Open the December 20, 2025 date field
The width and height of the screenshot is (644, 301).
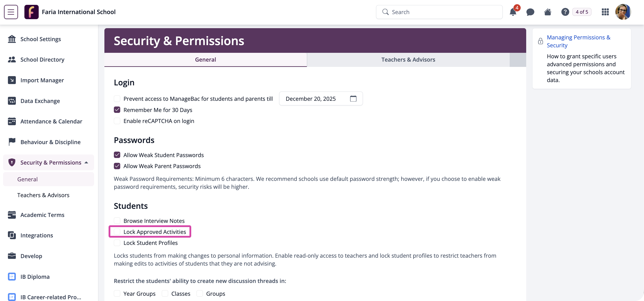pyautogui.click(x=321, y=99)
